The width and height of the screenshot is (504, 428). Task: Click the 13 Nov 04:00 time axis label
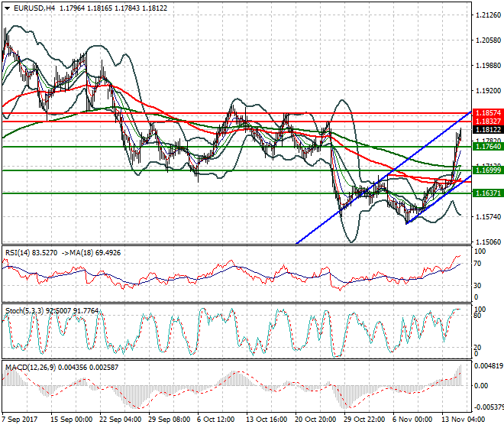coord(463,420)
